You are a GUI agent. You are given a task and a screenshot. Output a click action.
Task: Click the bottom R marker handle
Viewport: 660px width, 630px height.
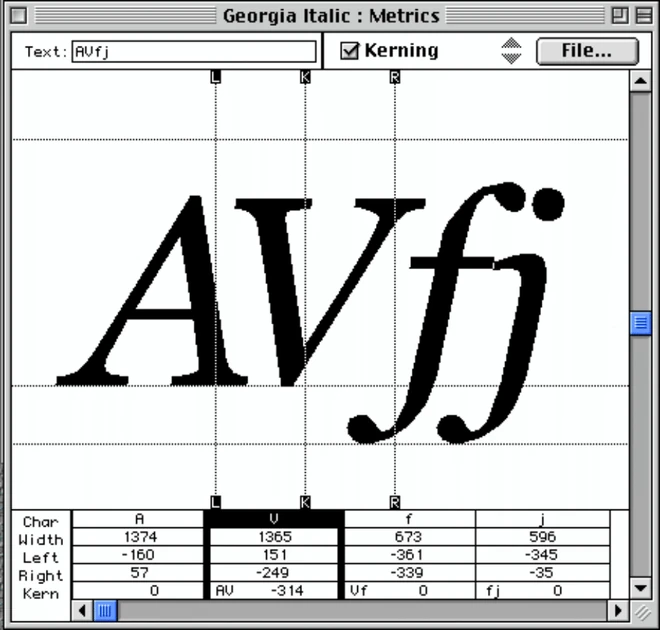point(395,502)
